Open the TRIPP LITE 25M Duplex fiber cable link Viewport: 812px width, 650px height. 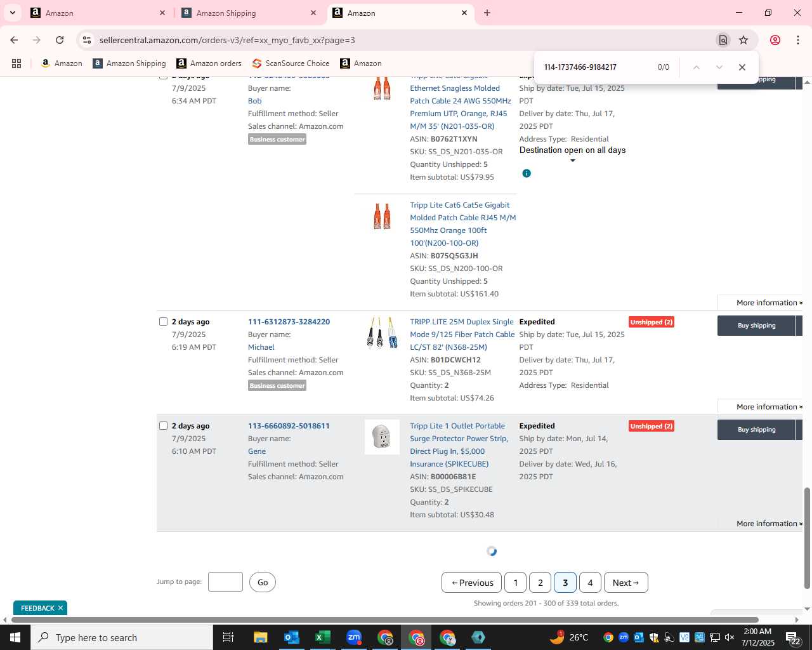[462, 335]
